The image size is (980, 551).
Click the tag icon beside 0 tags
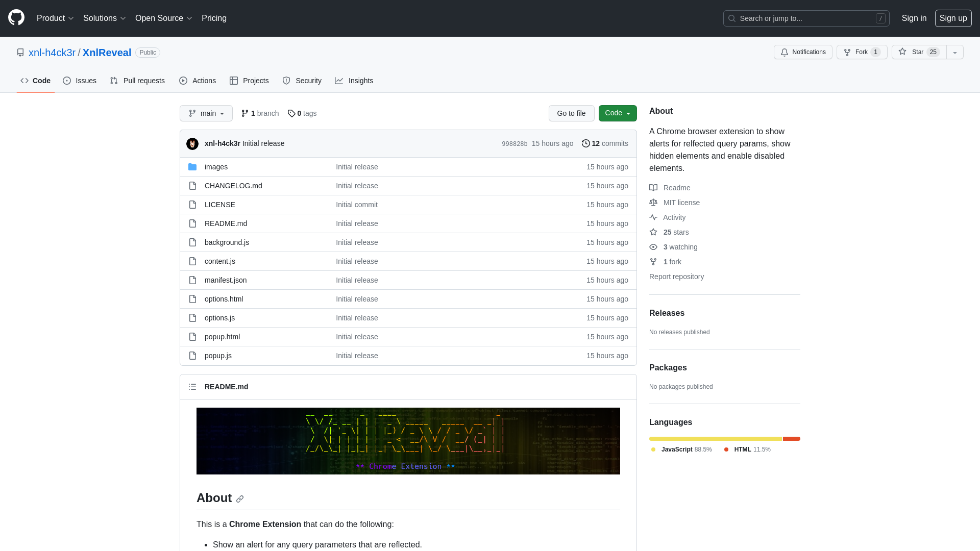click(x=291, y=113)
